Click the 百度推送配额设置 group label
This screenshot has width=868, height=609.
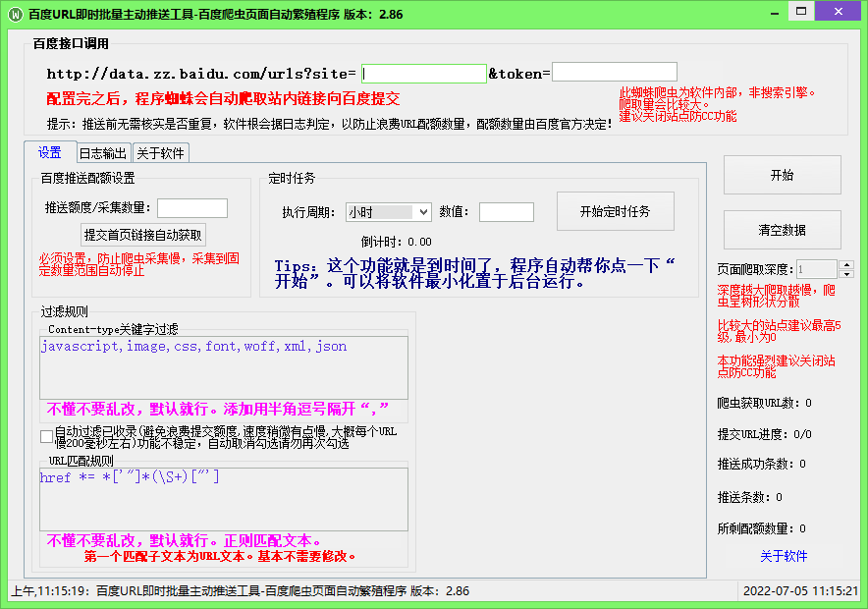point(88,178)
